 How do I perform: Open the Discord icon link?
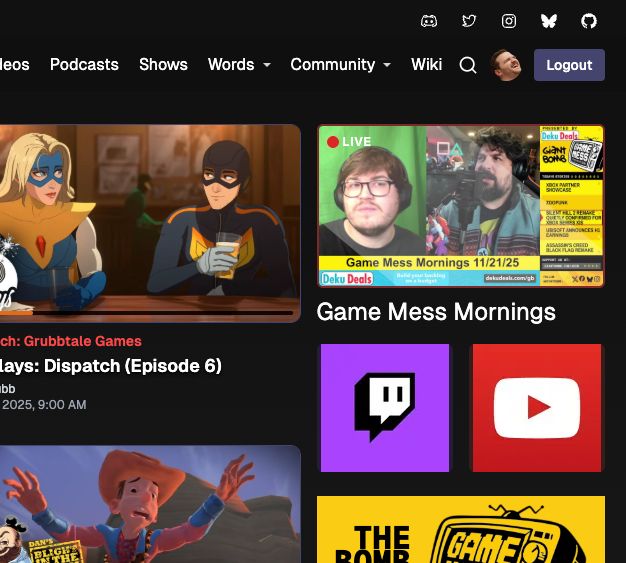coord(429,21)
